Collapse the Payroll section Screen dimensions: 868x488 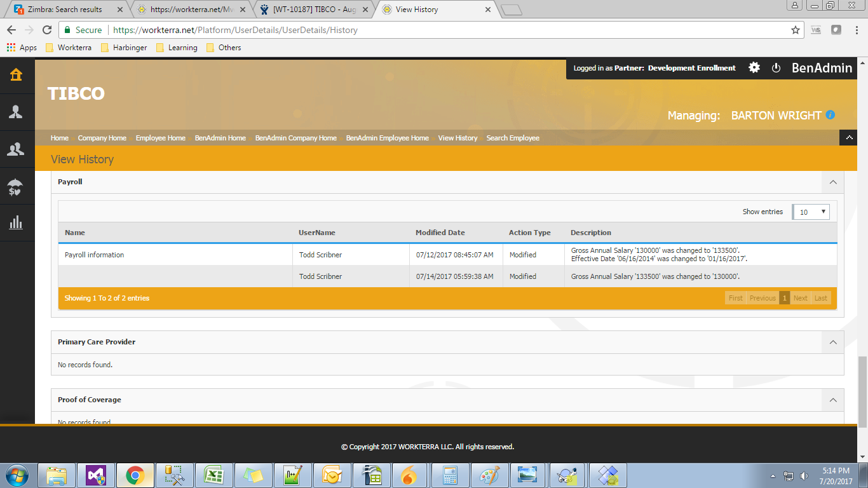click(832, 182)
